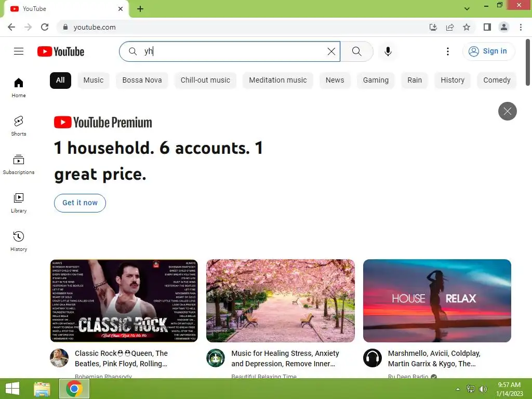Image resolution: width=532 pixels, height=399 pixels.
Task: Expand the tab search dropdown arrow
Action: (x=467, y=8)
